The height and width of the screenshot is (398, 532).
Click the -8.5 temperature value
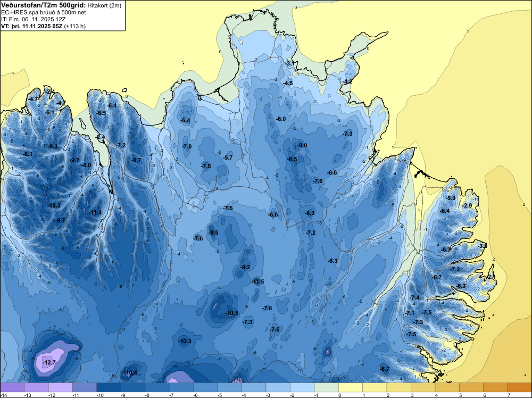coord(292,159)
